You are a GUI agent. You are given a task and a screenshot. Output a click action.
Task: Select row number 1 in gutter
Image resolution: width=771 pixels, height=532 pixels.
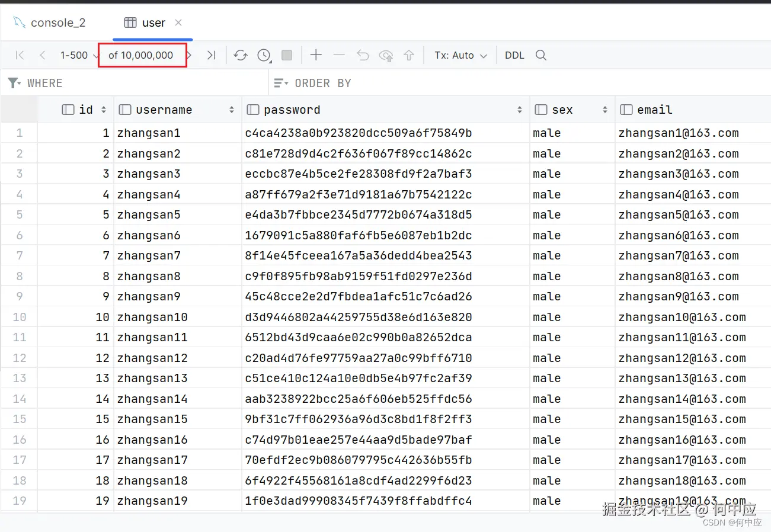pyautogui.click(x=19, y=133)
